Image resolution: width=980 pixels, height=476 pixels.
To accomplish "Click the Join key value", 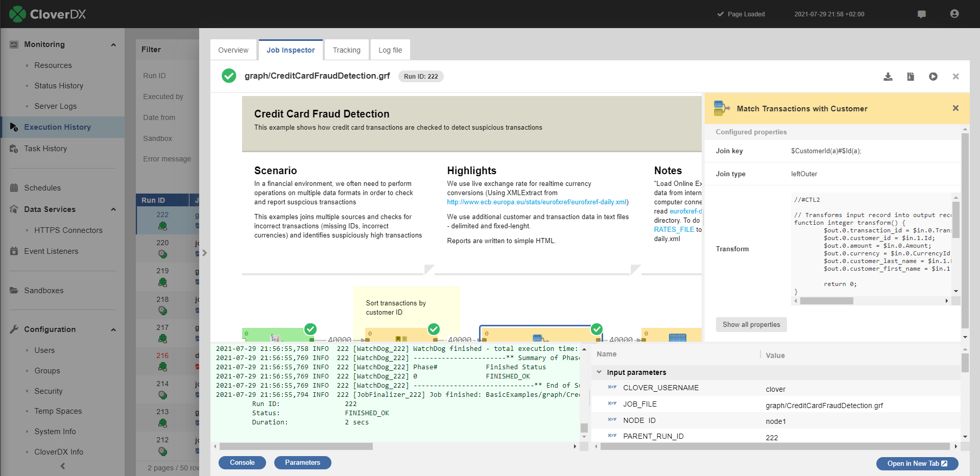I will coord(826,151).
